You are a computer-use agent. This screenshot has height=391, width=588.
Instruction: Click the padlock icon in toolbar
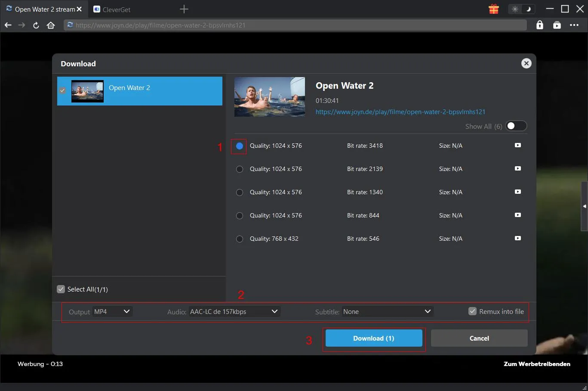pos(539,25)
